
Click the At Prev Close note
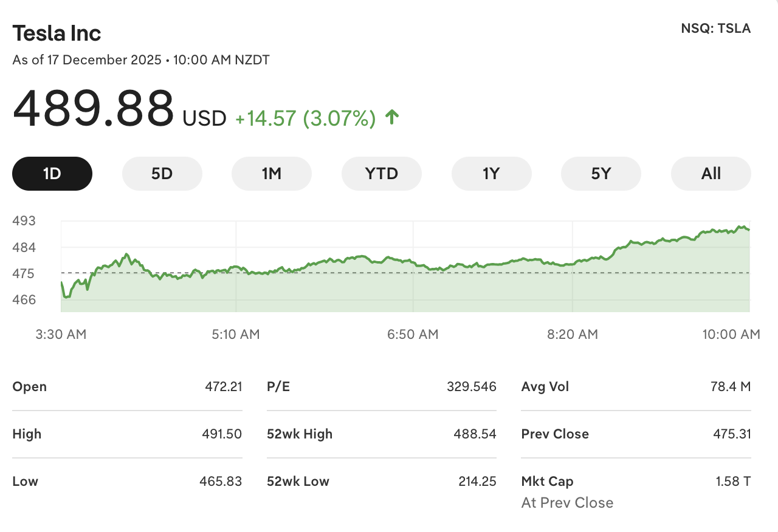tap(566, 502)
